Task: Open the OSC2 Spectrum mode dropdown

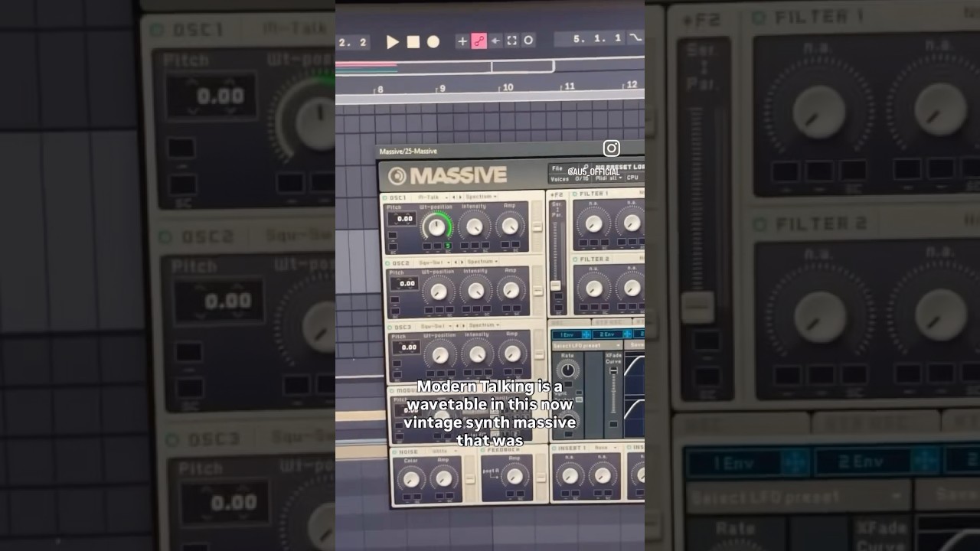Action: [483, 262]
